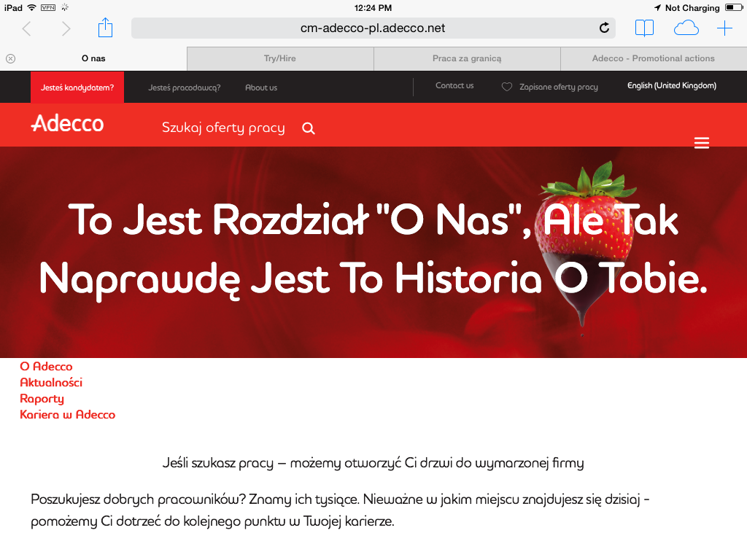Add a new tab with the plus icon

pos(724,28)
